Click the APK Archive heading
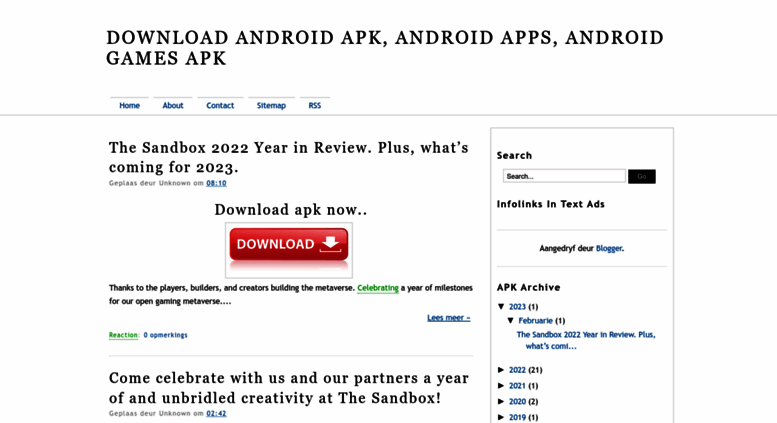This screenshot has height=423, width=777. [x=528, y=287]
